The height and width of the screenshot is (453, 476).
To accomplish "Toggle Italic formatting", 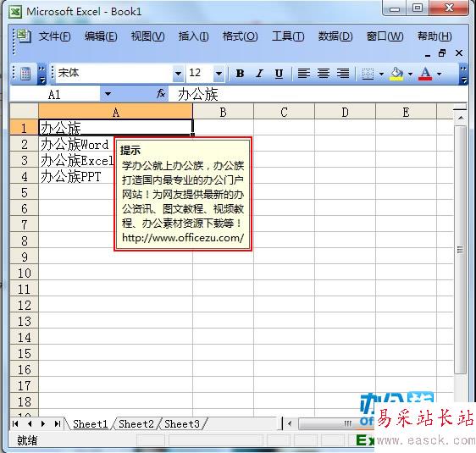I will (259, 73).
